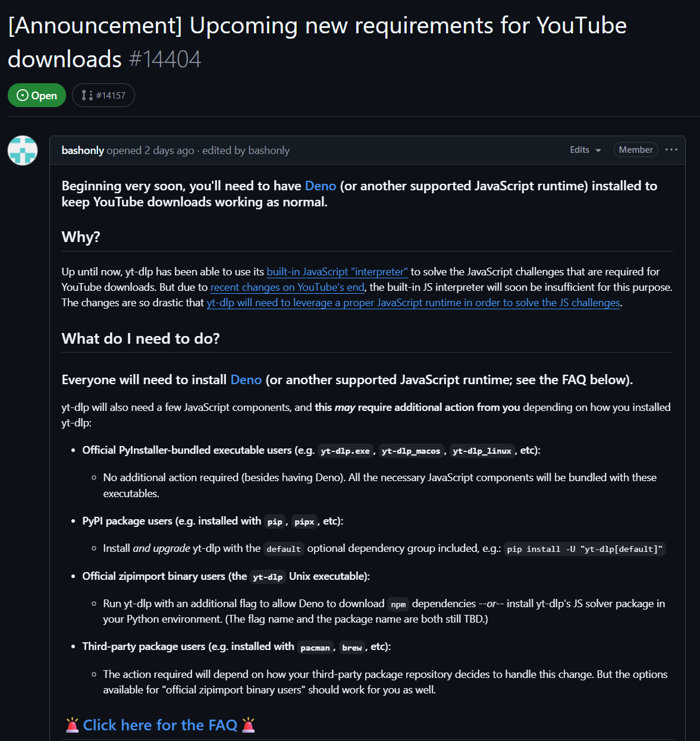Screen dimensions: 700x741
Task: Click the "Click here for the FAQ" link
Action: click(x=160, y=725)
